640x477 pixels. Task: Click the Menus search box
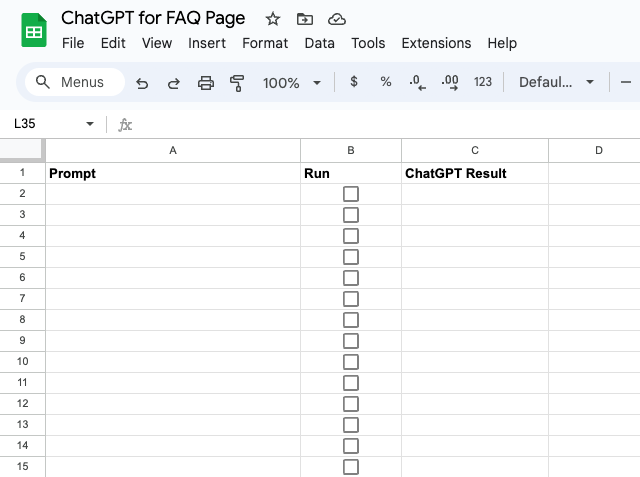[75, 82]
